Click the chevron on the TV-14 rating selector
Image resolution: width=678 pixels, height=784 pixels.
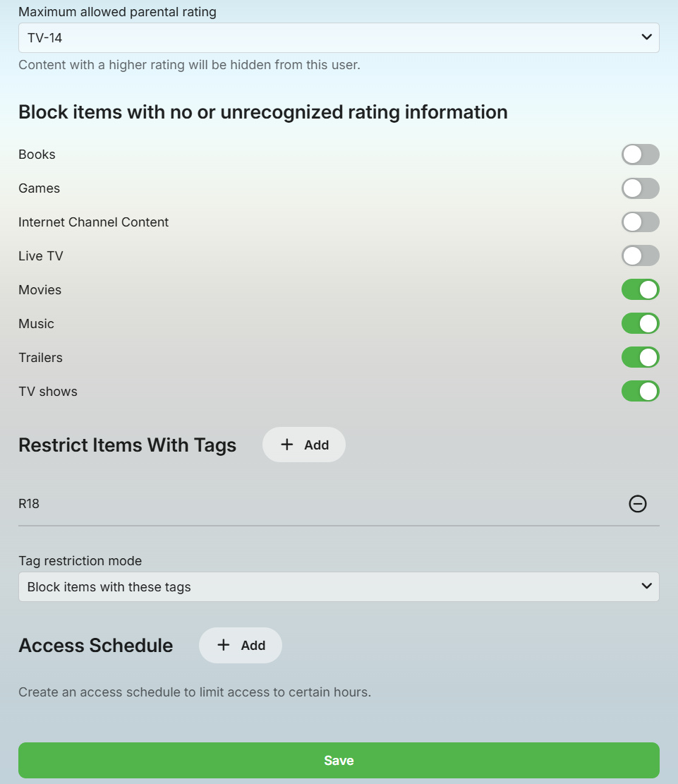click(x=646, y=37)
